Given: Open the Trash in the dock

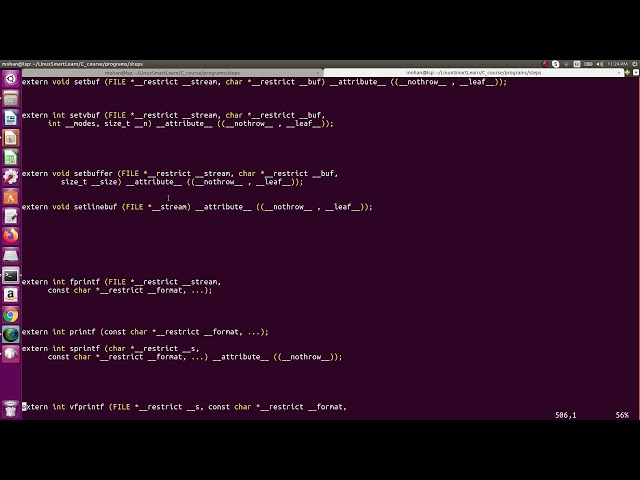Looking at the screenshot, I should (11, 408).
